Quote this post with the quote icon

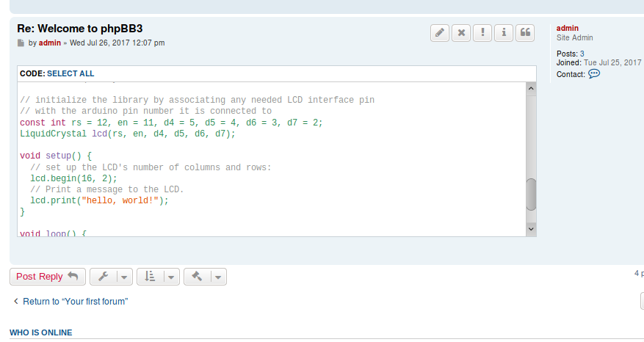pyautogui.click(x=525, y=33)
